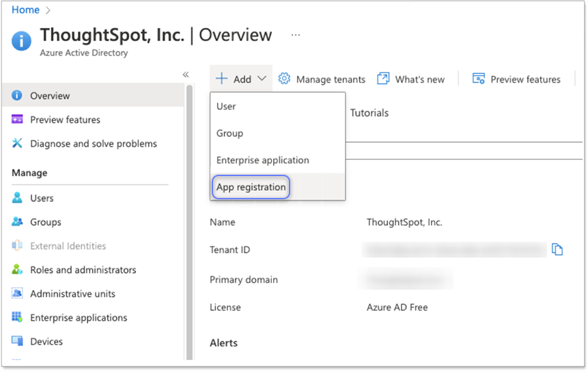Select App registration from Add menu
Image resolution: width=588 pixels, height=372 pixels.
[x=251, y=187]
